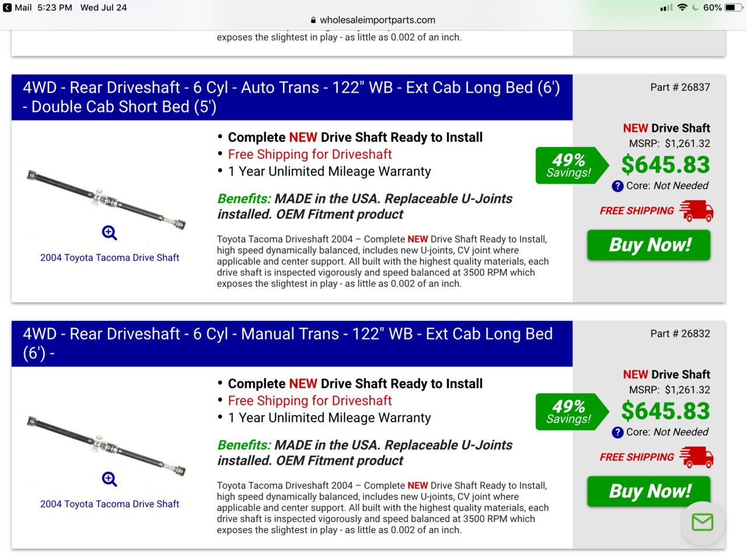Open 2004 Toyota Tacoma Drive Shaft link, Manual Trans

click(x=110, y=504)
